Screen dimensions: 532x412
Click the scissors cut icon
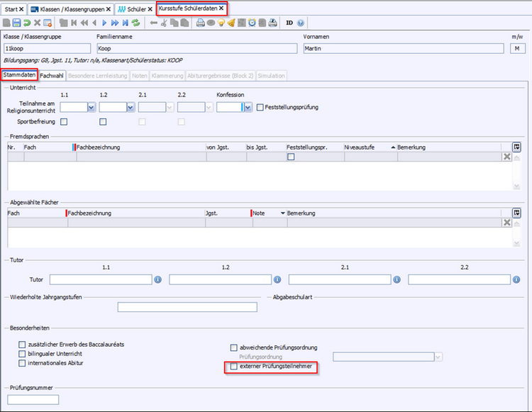[164, 23]
